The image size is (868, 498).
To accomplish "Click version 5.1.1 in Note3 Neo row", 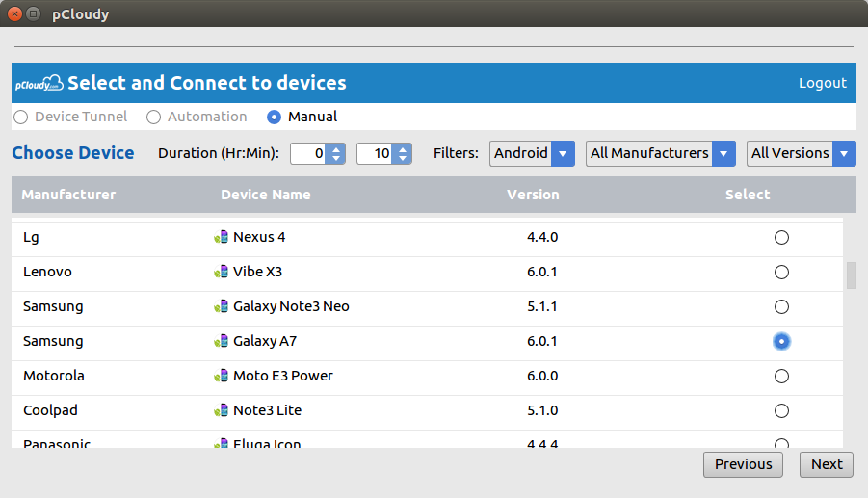I will [542, 306].
